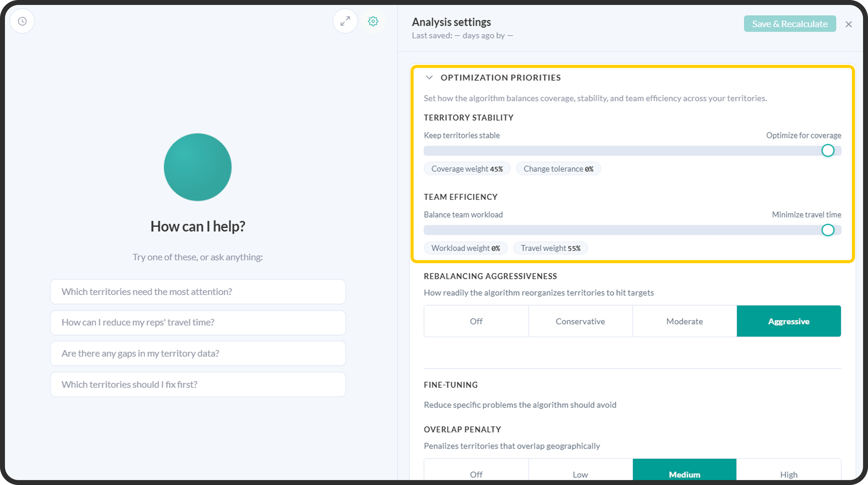Click the Save & Recalculate button
Image resolution: width=868 pixels, height=485 pixels.
pyautogui.click(x=790, y=24)
